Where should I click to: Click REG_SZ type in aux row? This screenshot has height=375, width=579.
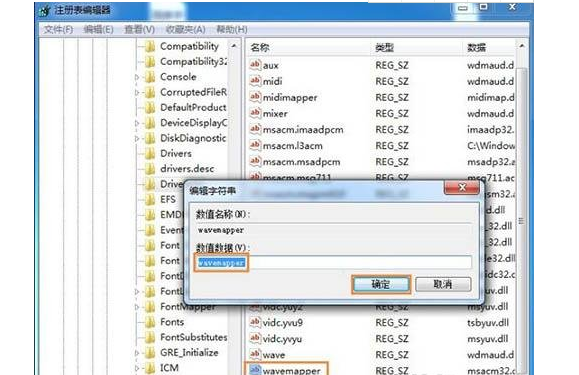(x=392, y=65)
